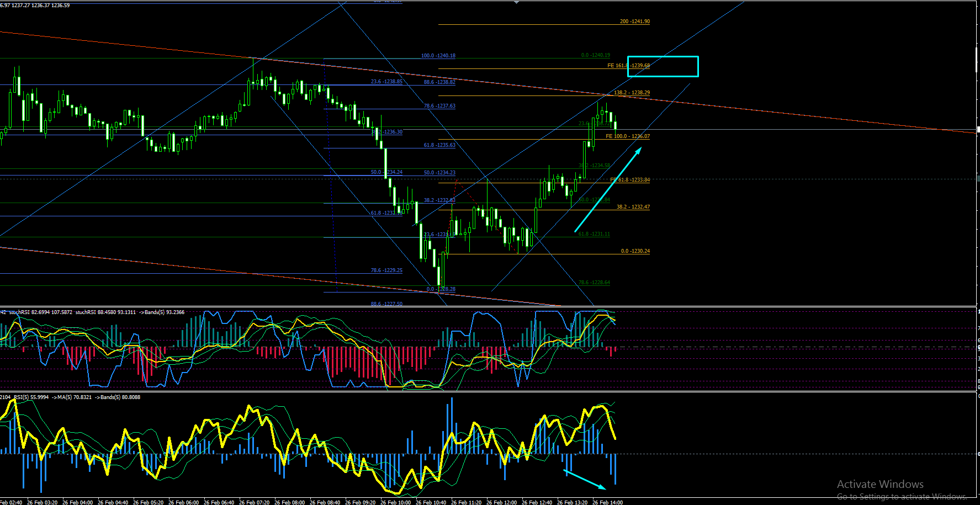Select the green "38.2 -1234.58" retracement label
Screen dimensions: 980x505
[594, 166]
